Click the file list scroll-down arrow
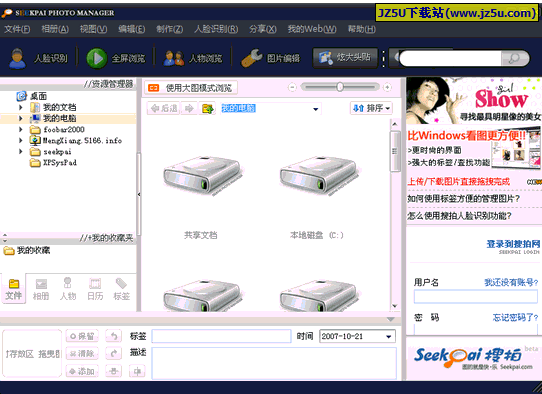 tap(395, 306)
